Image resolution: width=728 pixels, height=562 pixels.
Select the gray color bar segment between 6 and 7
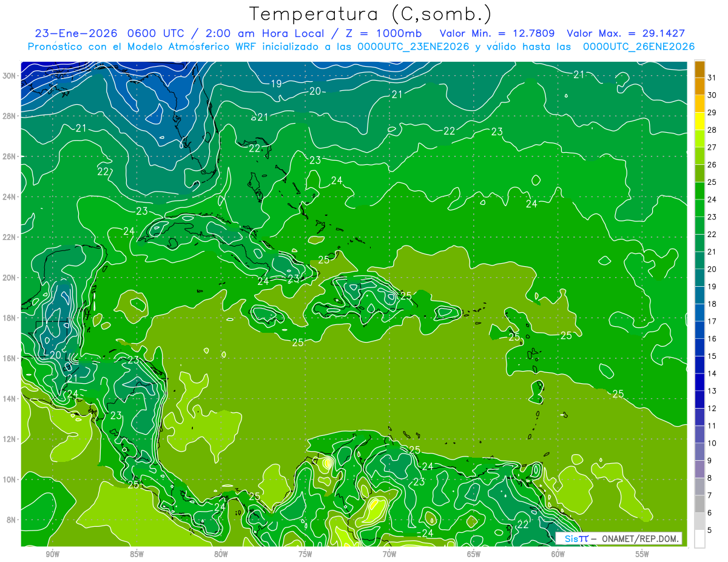[x=699, y=504]
